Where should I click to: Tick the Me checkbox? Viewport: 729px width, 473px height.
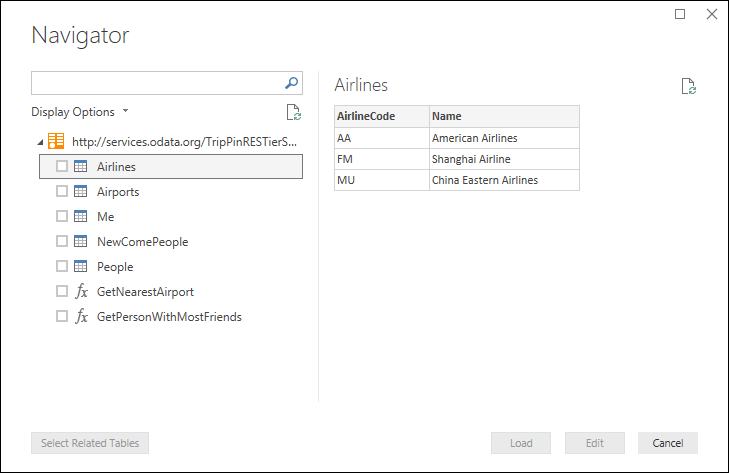click(62, 216)
